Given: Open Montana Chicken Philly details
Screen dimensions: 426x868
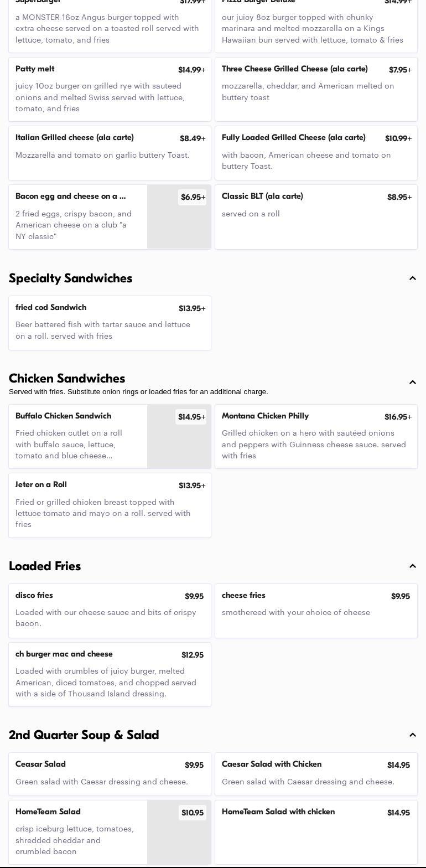Looking at the screenshot, I should [316, 436].
